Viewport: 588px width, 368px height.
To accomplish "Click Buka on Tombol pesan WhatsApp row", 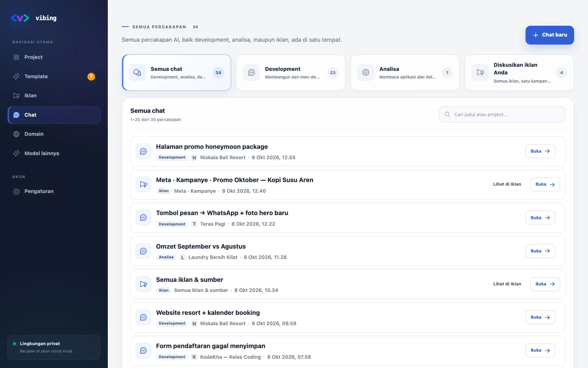I will pyautogui.click(x=540, y=218).
